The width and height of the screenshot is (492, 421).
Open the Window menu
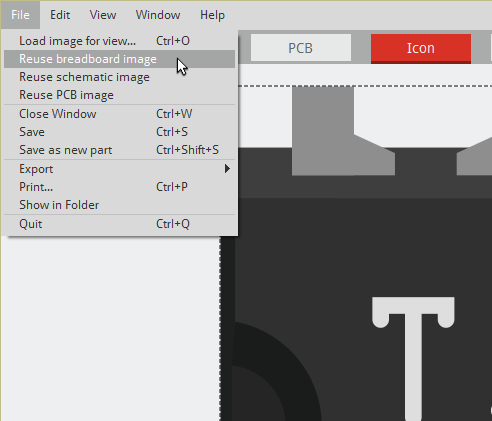tap(158, 15)
